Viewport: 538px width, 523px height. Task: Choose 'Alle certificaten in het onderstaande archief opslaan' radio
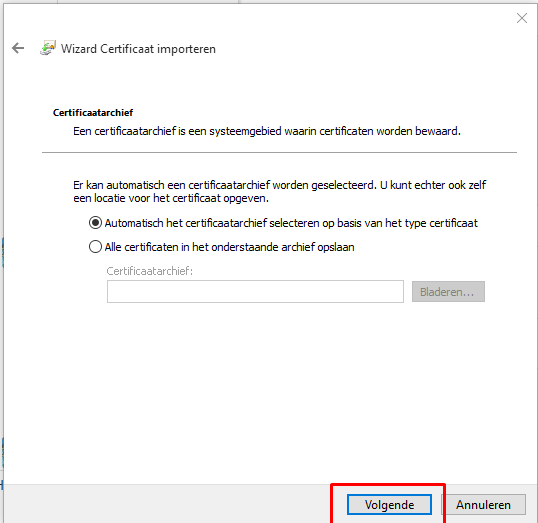95,247
